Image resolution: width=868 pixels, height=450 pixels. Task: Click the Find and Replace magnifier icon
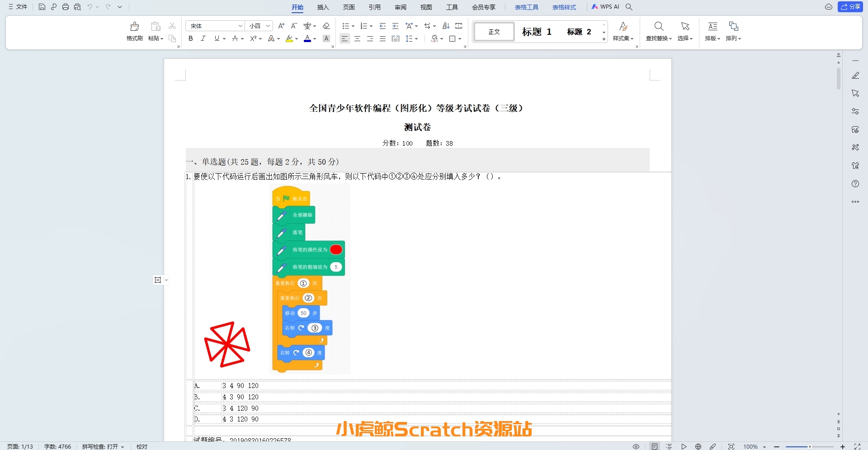[x=659, y=26]
